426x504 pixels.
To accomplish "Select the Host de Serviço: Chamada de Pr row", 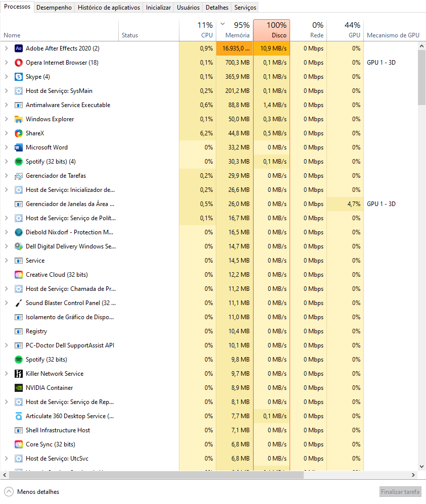I will tap(209, 289).
